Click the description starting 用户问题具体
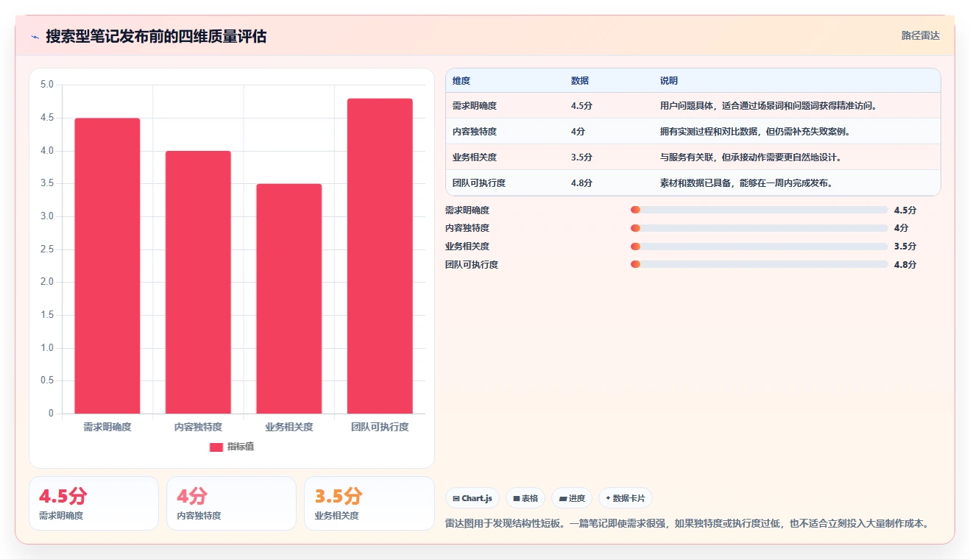The image size is (970, 560). (x=769, y=106)
